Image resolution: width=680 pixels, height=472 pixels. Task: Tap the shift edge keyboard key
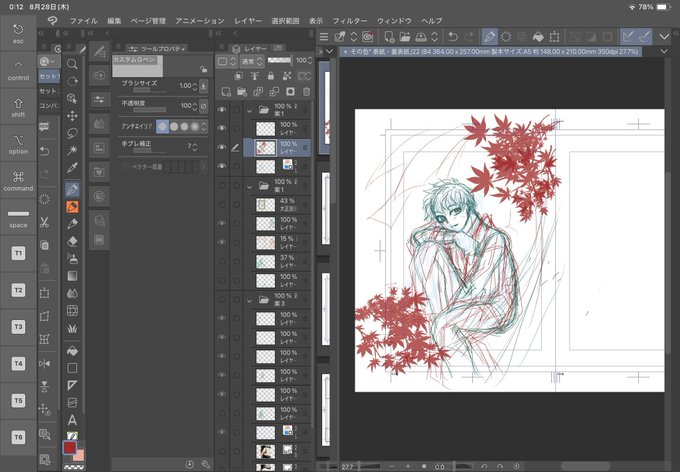(x=18, y=107)
